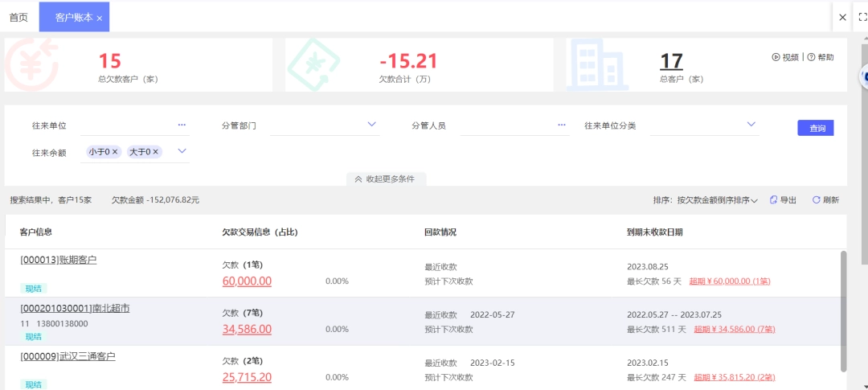Remove the 小于0 filter tag
The height and width of the screenshot is (390, 868).
coord(115,152)
